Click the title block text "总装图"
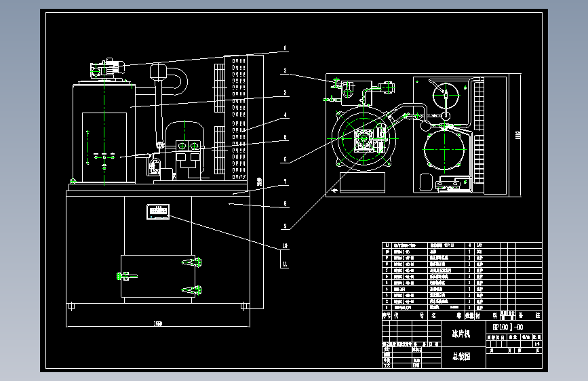This screenshot has width=588, height=381. pyautogui.click(x=461, y=356)
